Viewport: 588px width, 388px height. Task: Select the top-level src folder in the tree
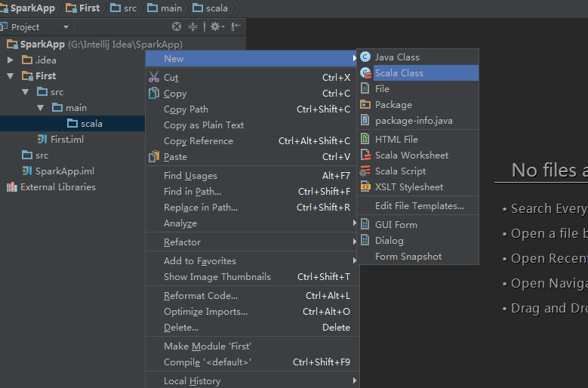(x=35, y=156)
